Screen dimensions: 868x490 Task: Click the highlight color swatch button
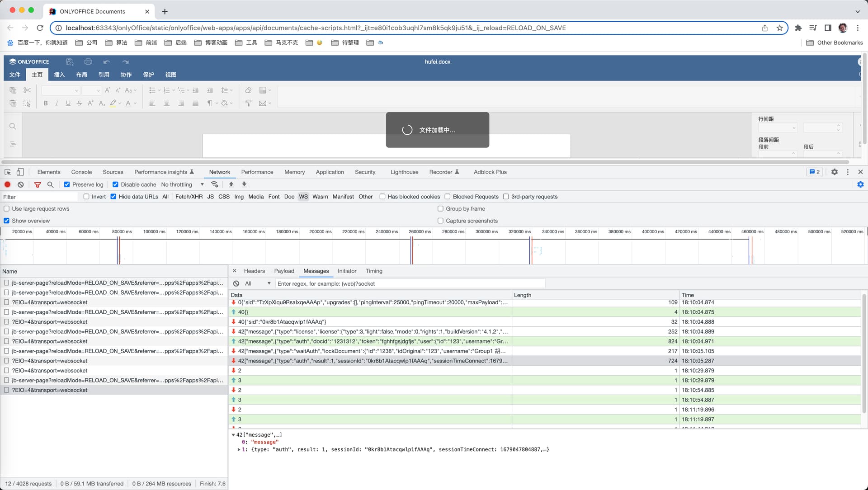pos(113,103)
